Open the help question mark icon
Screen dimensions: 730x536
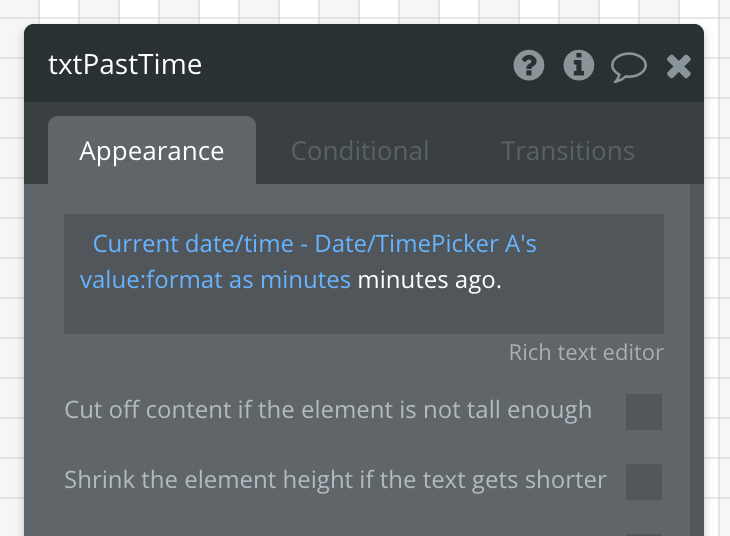(529, 66)
